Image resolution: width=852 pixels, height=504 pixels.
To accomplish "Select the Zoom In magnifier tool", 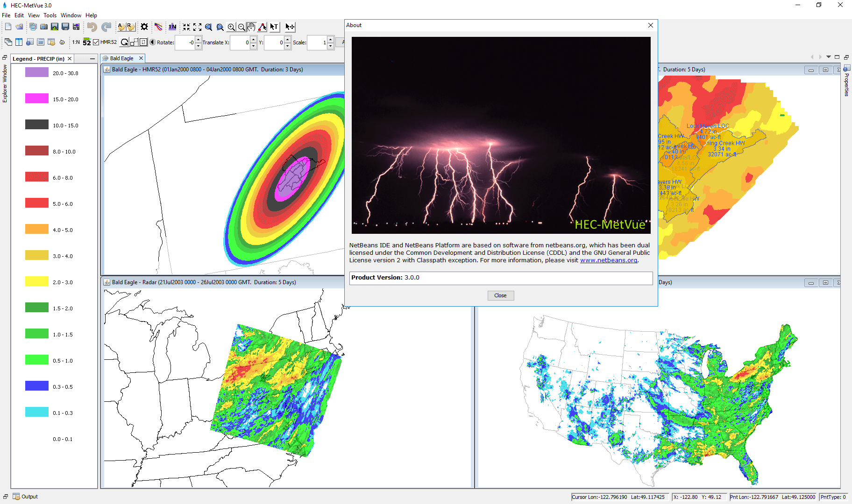I will click(231, 27).
